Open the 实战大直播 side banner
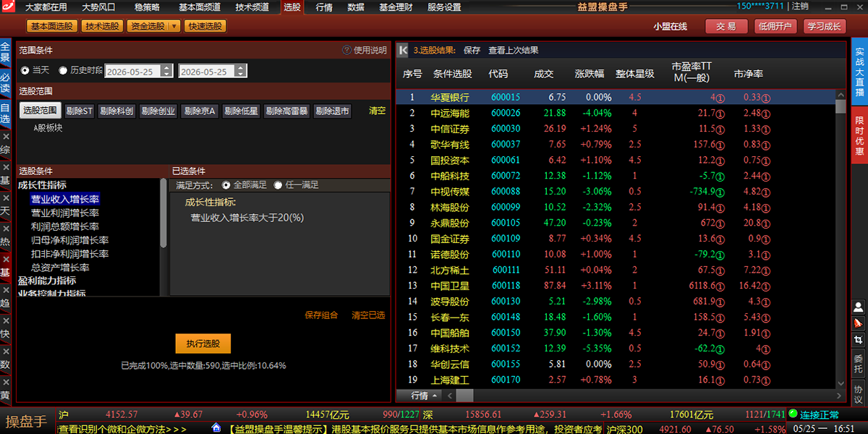 859,72
